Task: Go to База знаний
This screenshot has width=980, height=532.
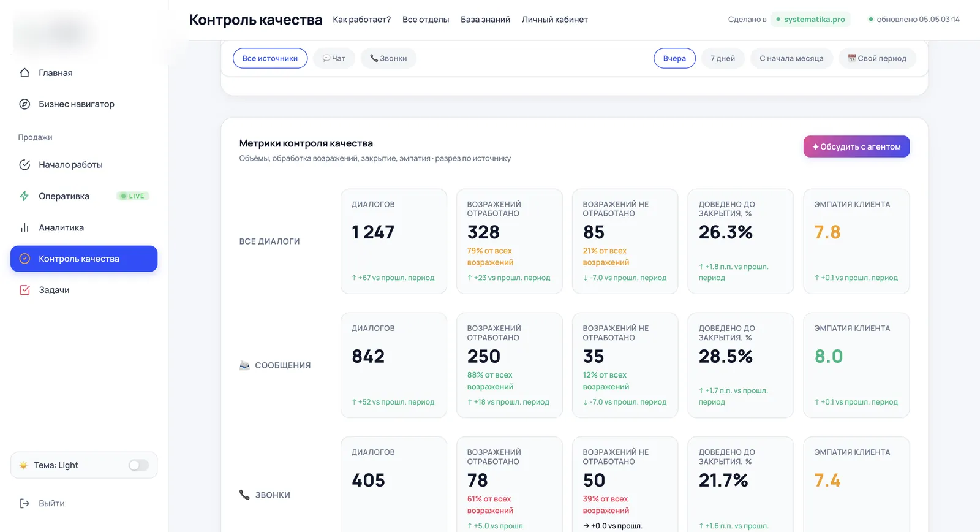Action: point(485,20)
